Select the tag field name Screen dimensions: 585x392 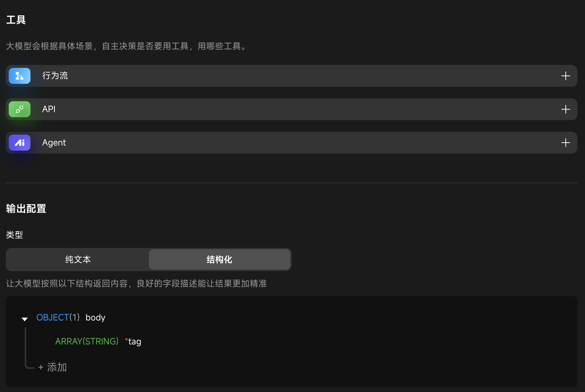pyautogui.click(x=135, y=342)
